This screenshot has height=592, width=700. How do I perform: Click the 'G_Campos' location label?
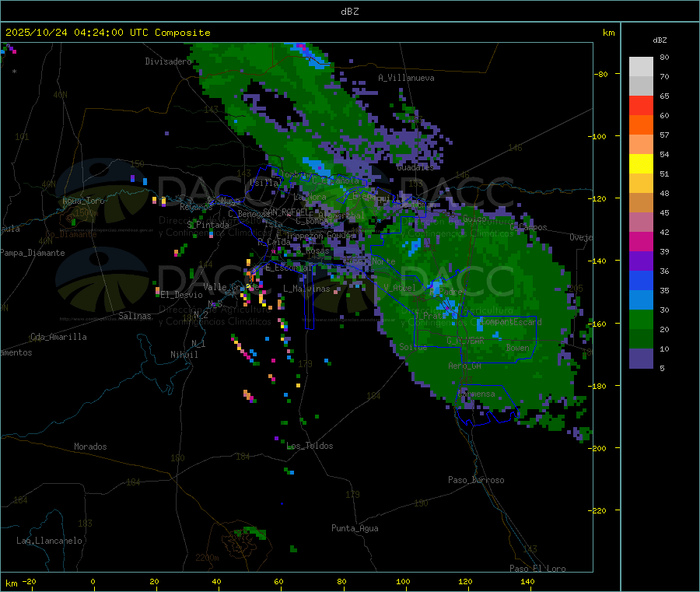pos(529,227)
